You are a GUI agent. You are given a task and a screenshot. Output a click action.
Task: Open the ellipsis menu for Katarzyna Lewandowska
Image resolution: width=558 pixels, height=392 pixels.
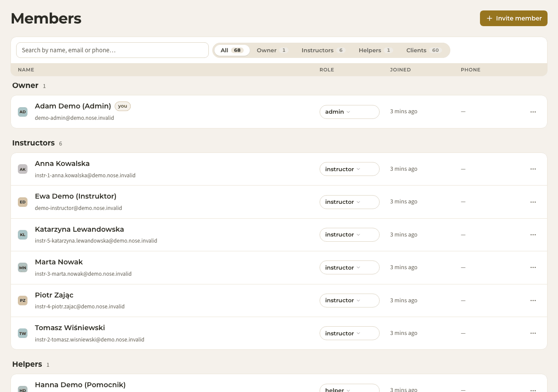click(533, 235)
